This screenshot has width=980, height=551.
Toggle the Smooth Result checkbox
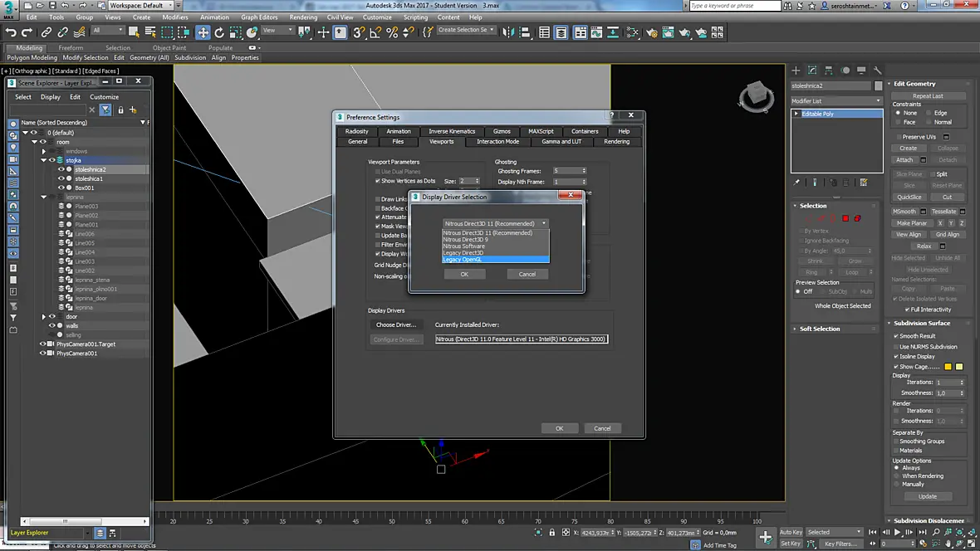tap(896, 336)
